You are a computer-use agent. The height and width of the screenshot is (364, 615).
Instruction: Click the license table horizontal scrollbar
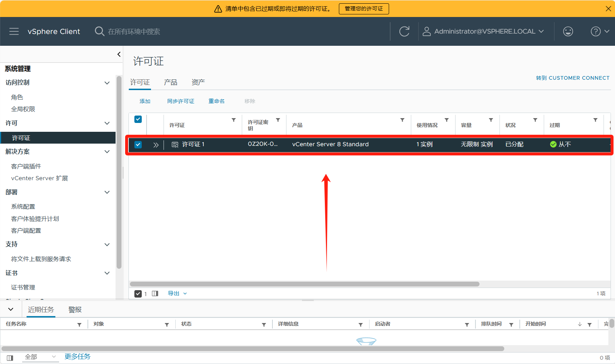305,284
